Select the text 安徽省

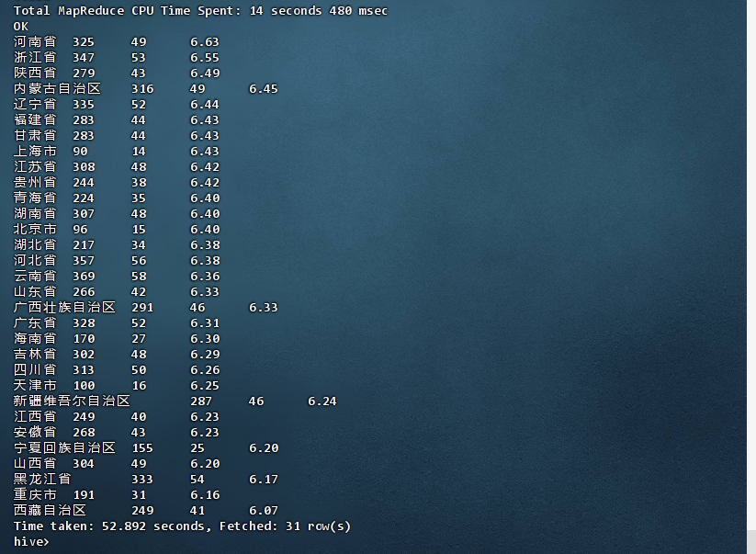(35, 432)
